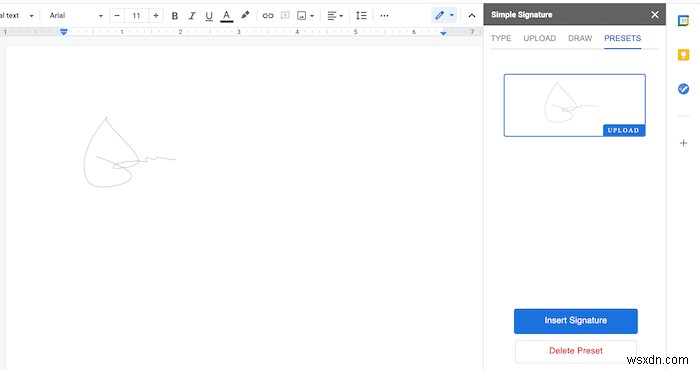
Task: Show more toolbar options
Action: click(384, 16)
